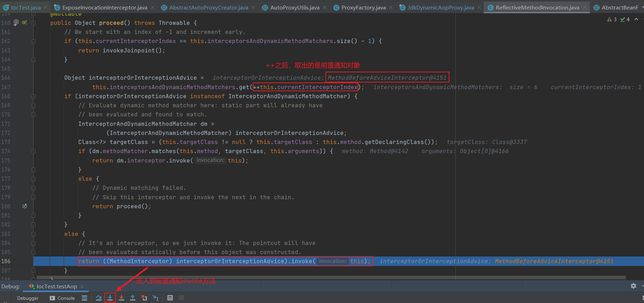Image resolution: width=644 pixels, height=303 pixels.
Task: Click the Step Over debug icon
Action: pyautogui.click(x=99, y=298)
